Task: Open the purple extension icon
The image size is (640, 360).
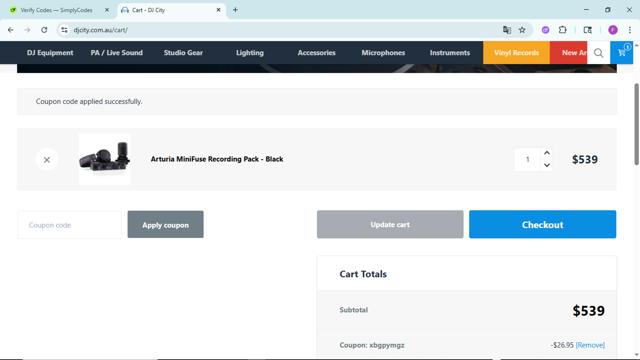Action: [545, 30]
